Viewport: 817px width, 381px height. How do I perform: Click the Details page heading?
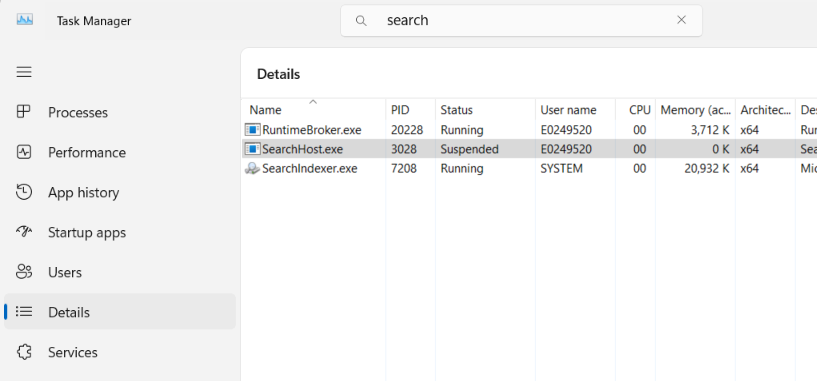point(279,74)
